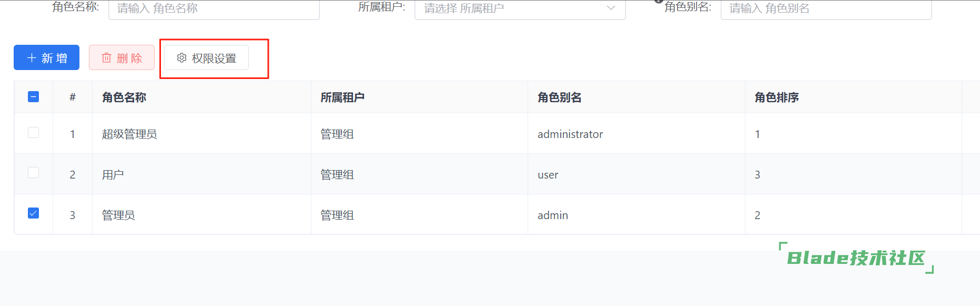The width and height of the screenshot is (980, 306).
Task: Click the 角色别名 column header
Action: click(x=559, y=97)
